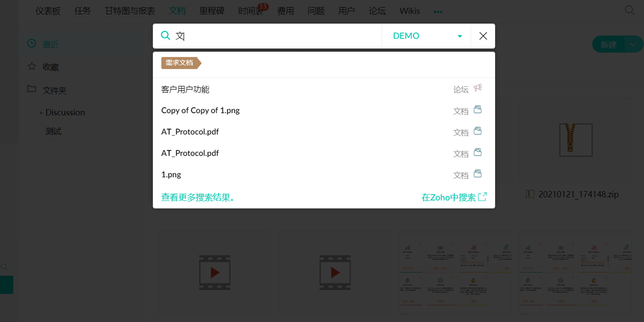Viewport: 644px width, 322px height.
Task: Click the star icon beside 收藏
Action: click(32, 66)
